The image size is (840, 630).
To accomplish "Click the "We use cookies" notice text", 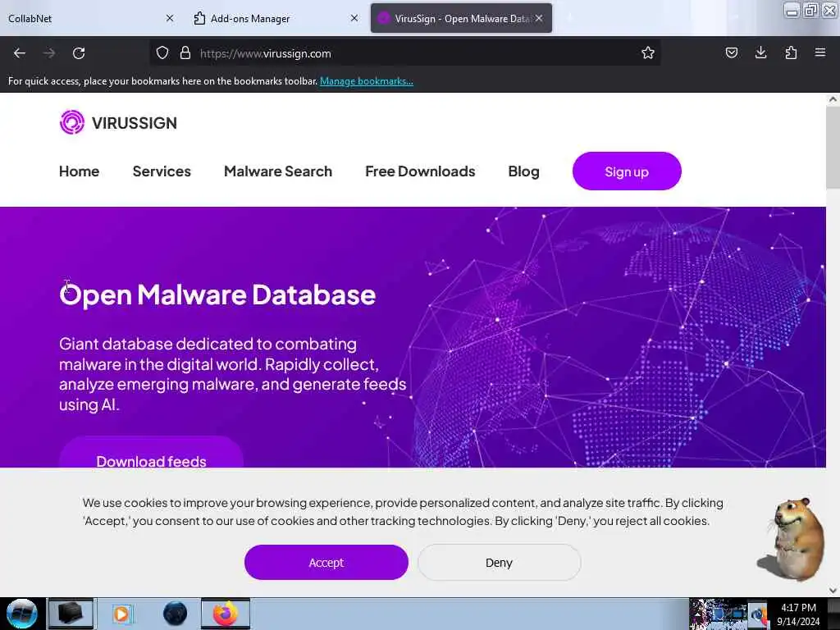I will 403,512.
